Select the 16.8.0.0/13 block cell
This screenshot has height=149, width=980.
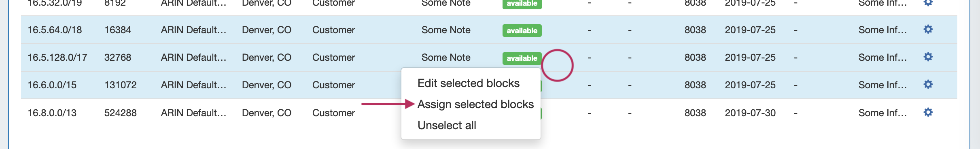point(52,113)
